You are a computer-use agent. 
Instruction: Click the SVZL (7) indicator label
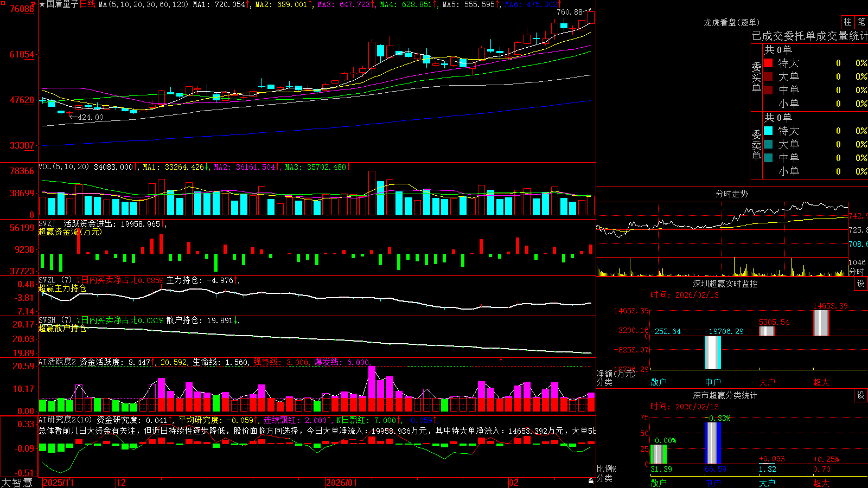[x=55, y=280]
